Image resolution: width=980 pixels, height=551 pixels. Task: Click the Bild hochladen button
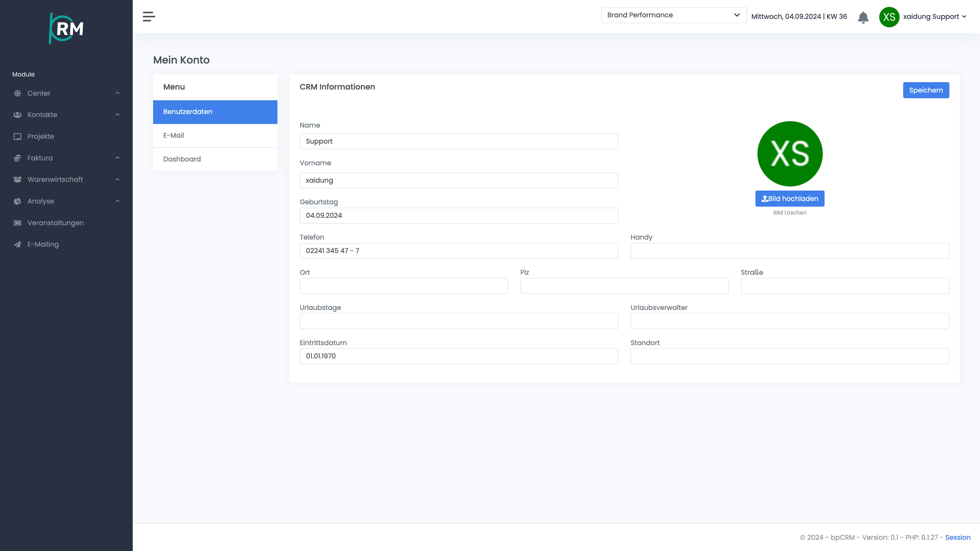(x=790, y=198)
